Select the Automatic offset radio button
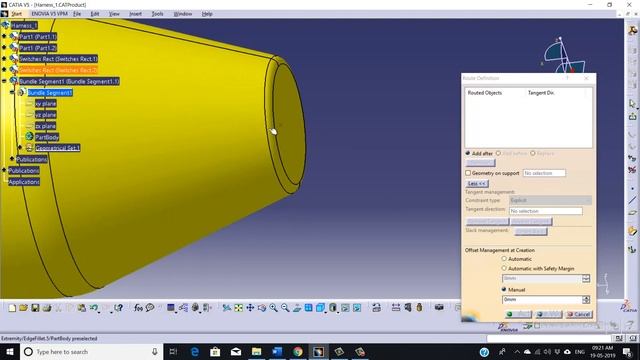Image resolution: width=640 pixels, height=360 pixels. click(x=504, y=258)
